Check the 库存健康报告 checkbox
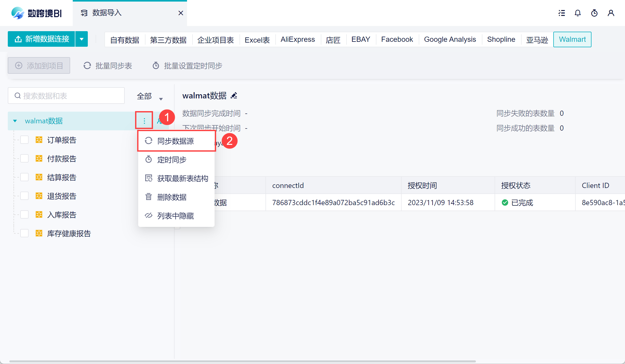 coord(24,233)
